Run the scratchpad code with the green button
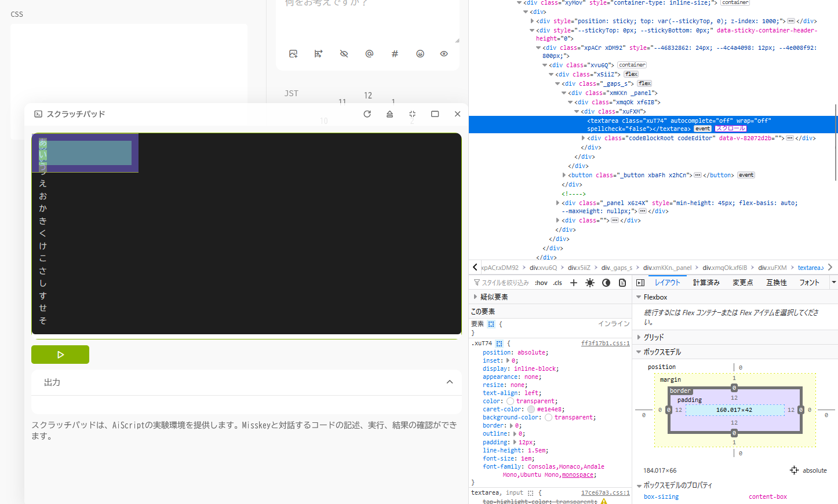 click(x=60, y=355)
